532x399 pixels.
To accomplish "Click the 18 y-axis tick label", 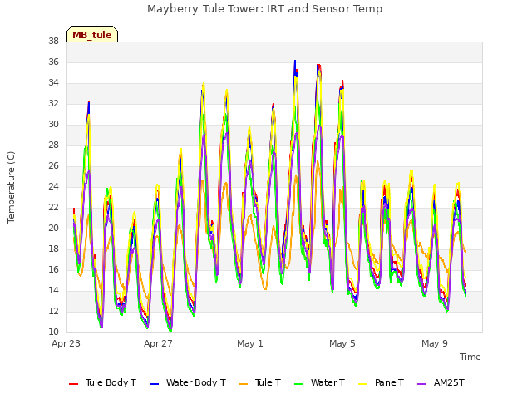I will point(53,249).
